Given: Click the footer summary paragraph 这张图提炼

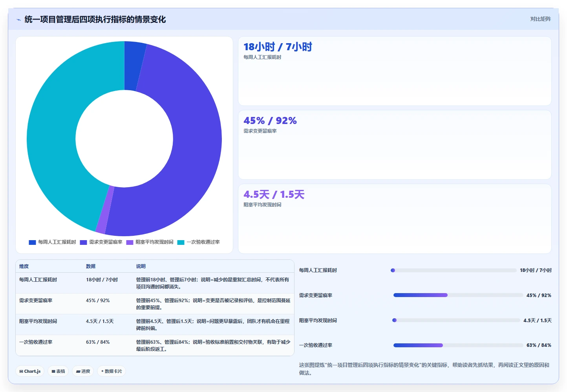Looking at the screenshot, I should point(424,369).
